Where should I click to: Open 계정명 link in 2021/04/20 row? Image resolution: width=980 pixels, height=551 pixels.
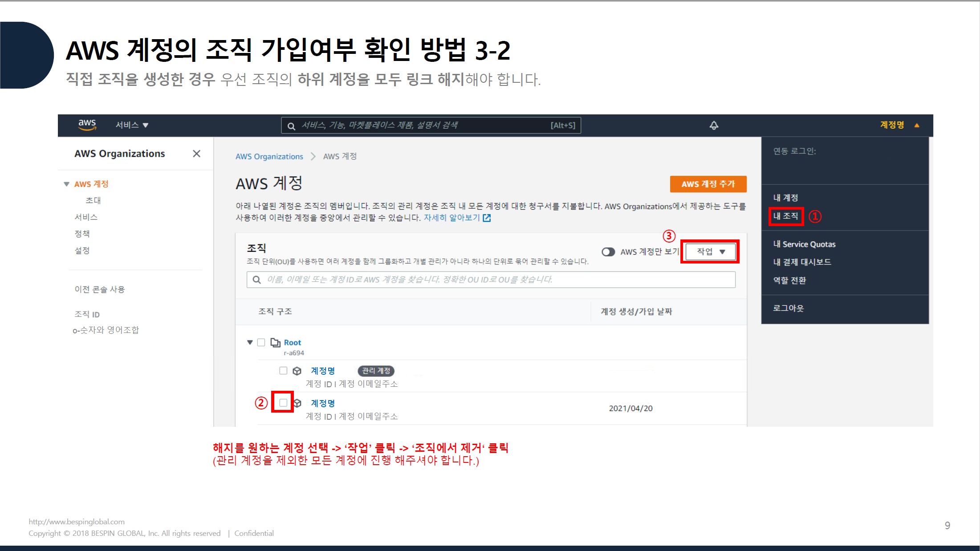(x=323, y=403)
